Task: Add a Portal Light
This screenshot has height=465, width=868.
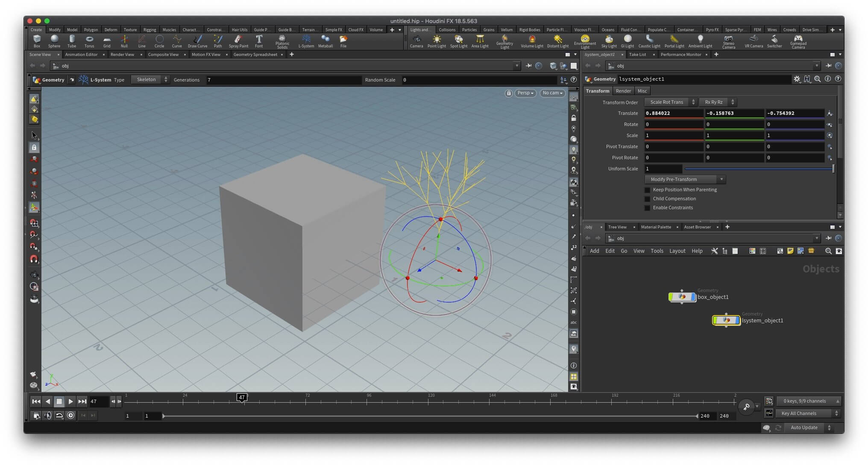Action: click(x=674, y=41)
